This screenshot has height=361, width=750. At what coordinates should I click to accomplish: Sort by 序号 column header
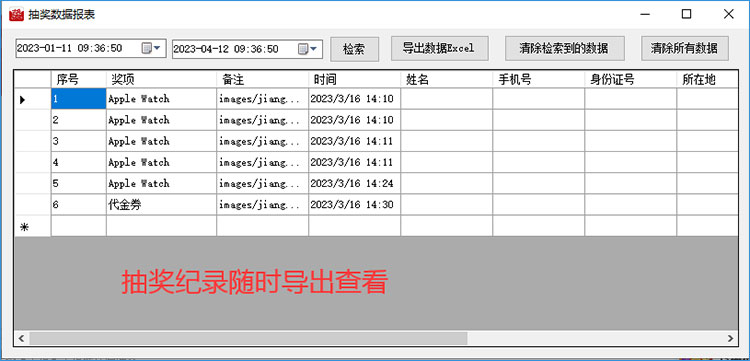78,79
